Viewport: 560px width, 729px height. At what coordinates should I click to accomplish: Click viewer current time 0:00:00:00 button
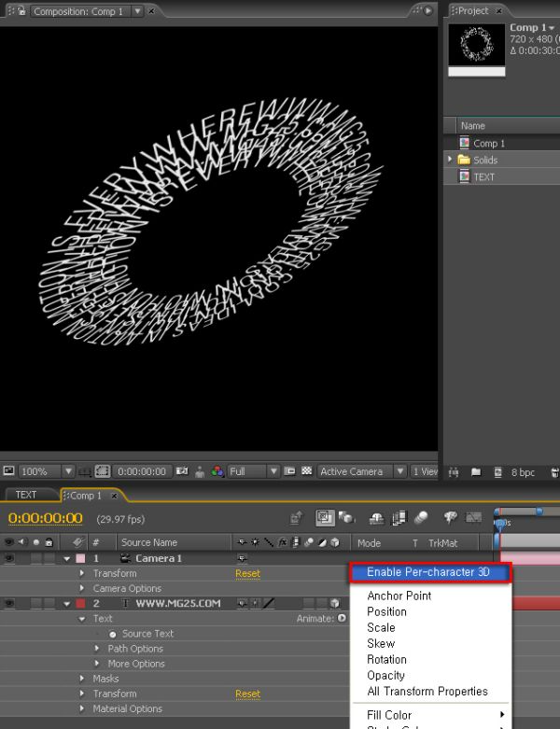click(x=142, y=471)
